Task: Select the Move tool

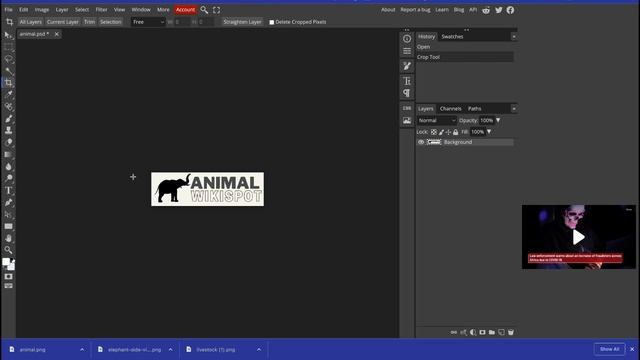Action: [8, 36]
